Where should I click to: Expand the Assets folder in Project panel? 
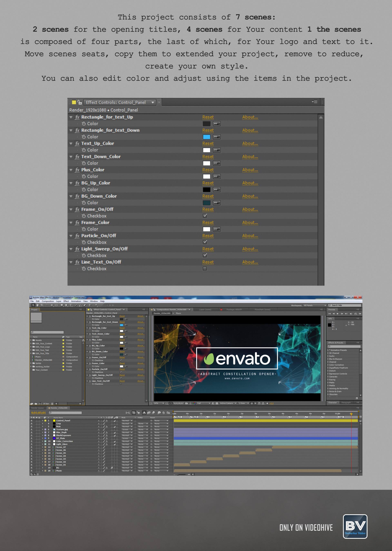coord(31,340)
